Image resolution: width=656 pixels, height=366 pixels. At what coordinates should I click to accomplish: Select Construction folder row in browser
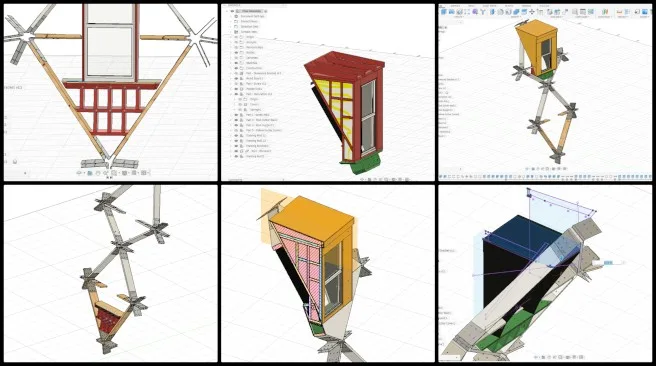click(254, 68)
